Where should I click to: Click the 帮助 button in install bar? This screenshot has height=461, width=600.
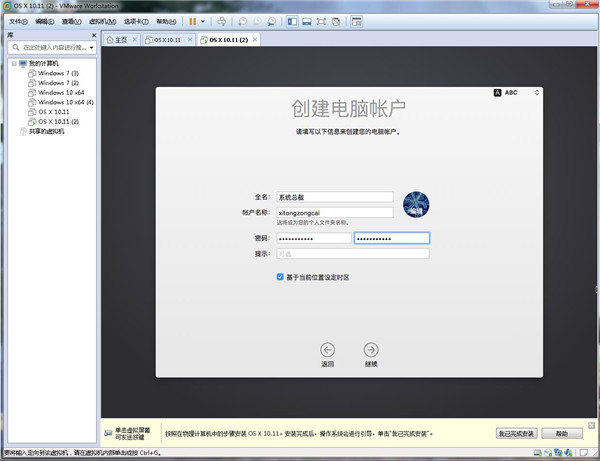[562, 433]
